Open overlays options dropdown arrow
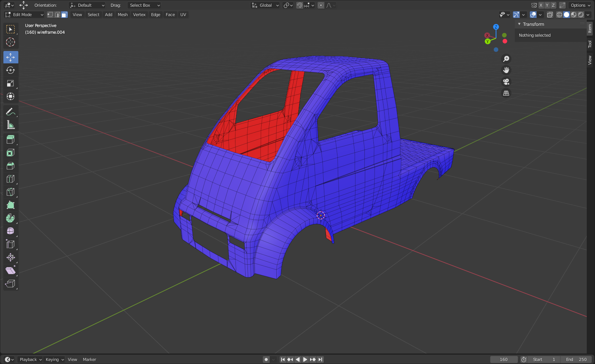595x364 pixels. pos(540,15)
